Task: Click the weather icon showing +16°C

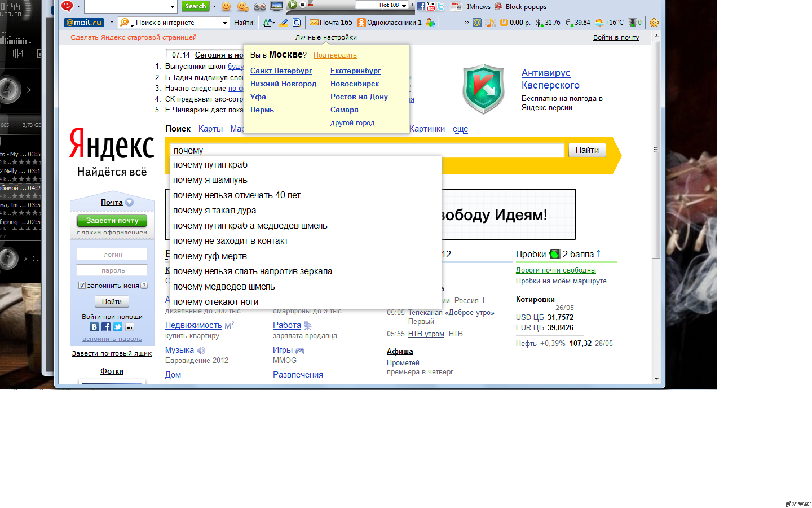Action: [599, 23]
